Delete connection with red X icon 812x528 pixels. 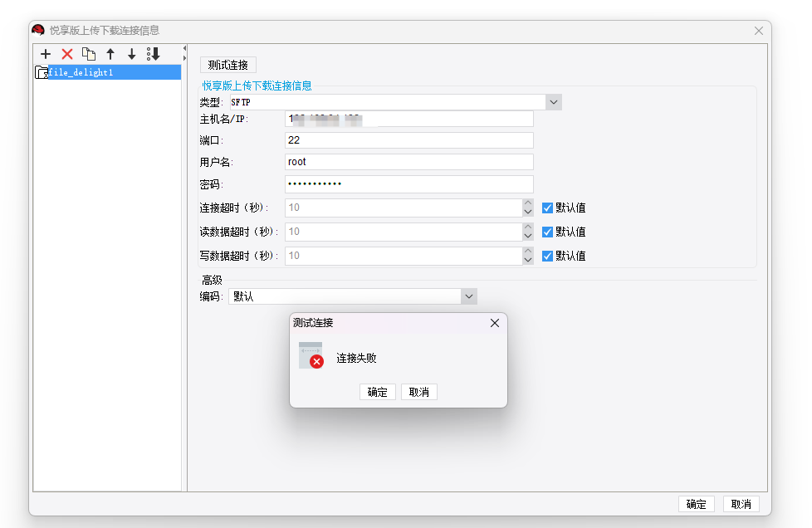[x=67, y=54]
